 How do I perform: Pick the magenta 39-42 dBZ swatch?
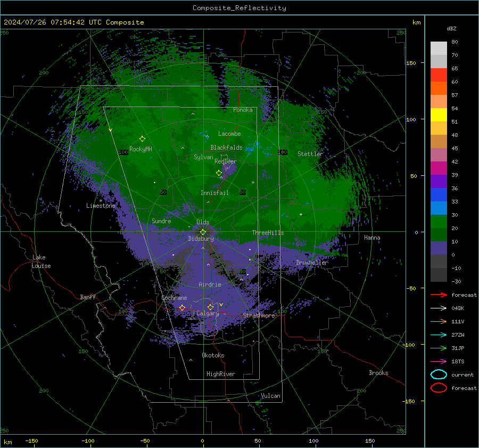point(439,168)
